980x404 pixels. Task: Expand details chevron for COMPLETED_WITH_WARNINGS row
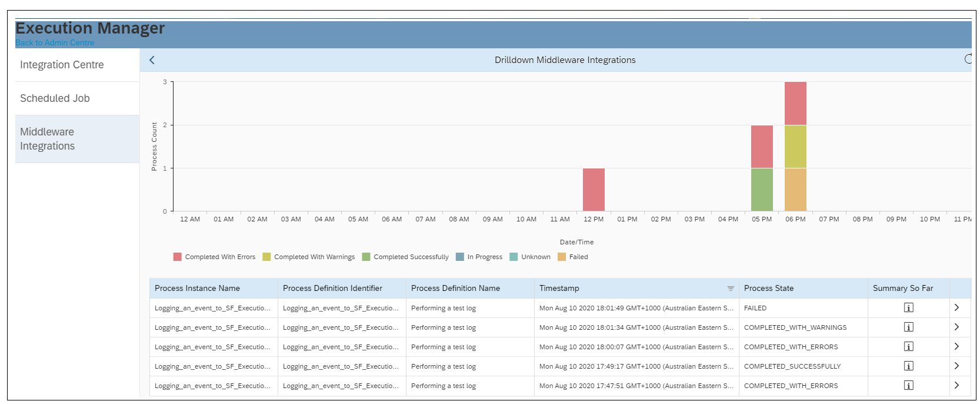[x=956, y=327]
